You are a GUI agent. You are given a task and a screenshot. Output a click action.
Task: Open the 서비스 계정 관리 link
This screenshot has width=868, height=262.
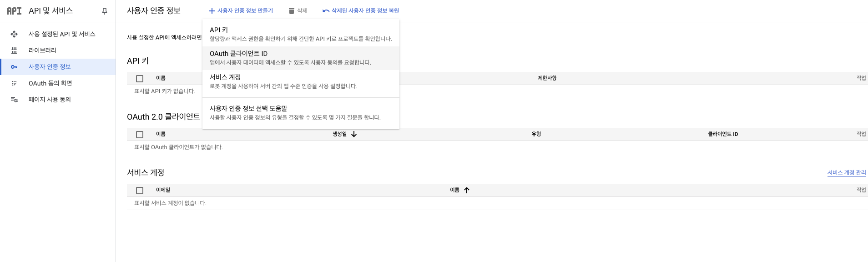point(846,173)
